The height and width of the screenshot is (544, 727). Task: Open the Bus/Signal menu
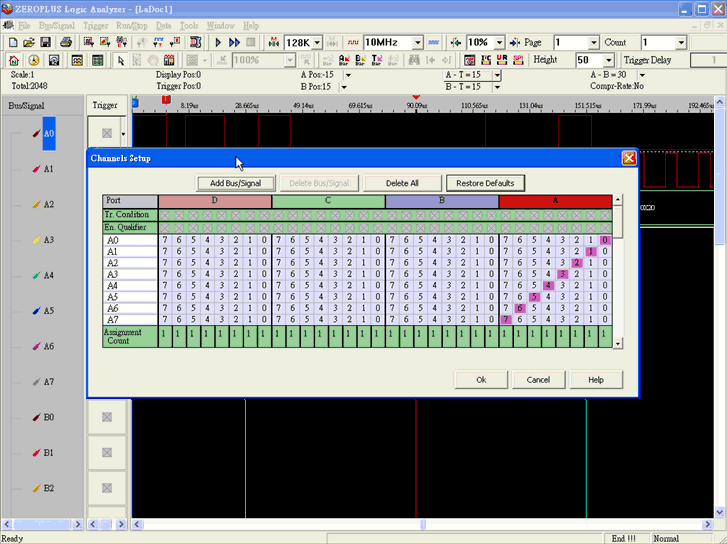click(57, 25)
